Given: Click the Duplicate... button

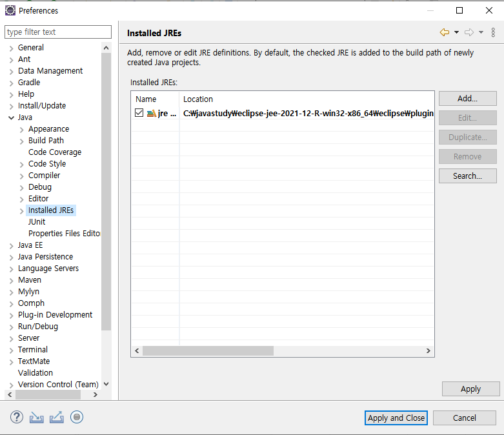Looking at the screenshot, I should pyautogui.click(x=467, y=137).
